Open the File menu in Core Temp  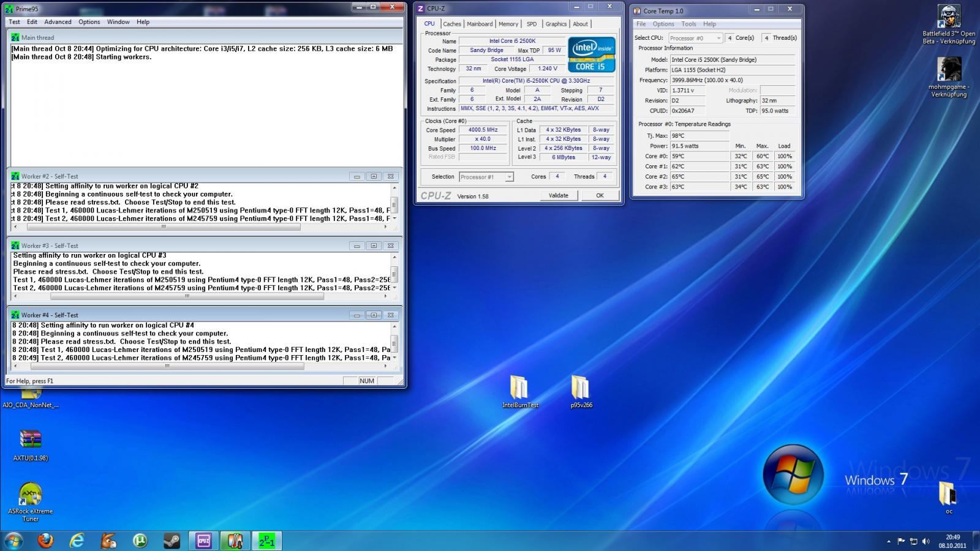pos(641,24)
